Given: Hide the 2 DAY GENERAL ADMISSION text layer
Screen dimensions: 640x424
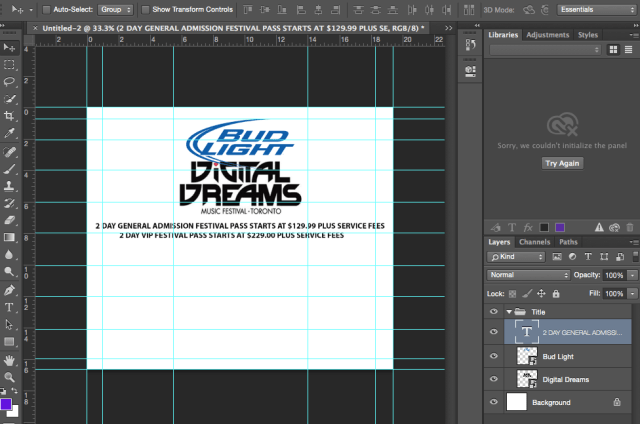Looking at the screenshot, I should pyautogui.click(x=493, y=332).
